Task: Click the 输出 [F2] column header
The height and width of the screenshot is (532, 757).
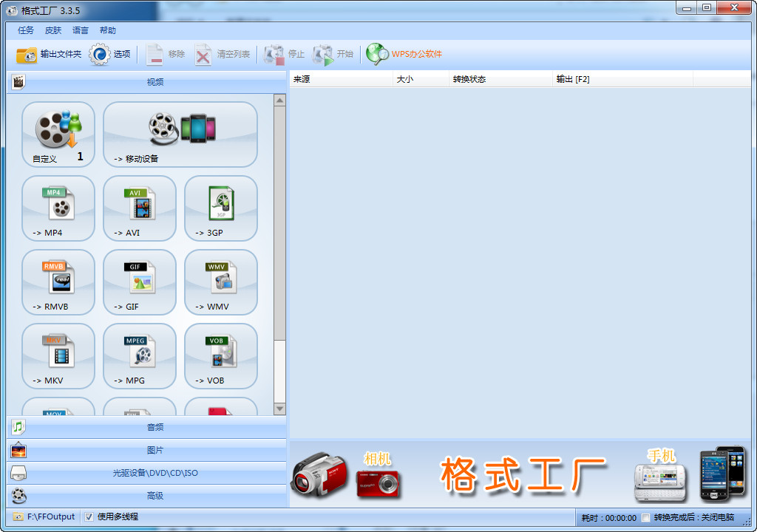Action: click(622, 79)
